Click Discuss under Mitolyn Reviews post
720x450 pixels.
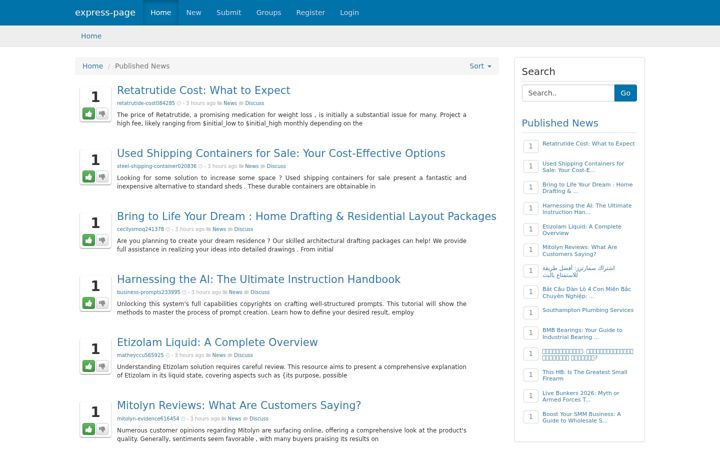[x=259, y=418]
